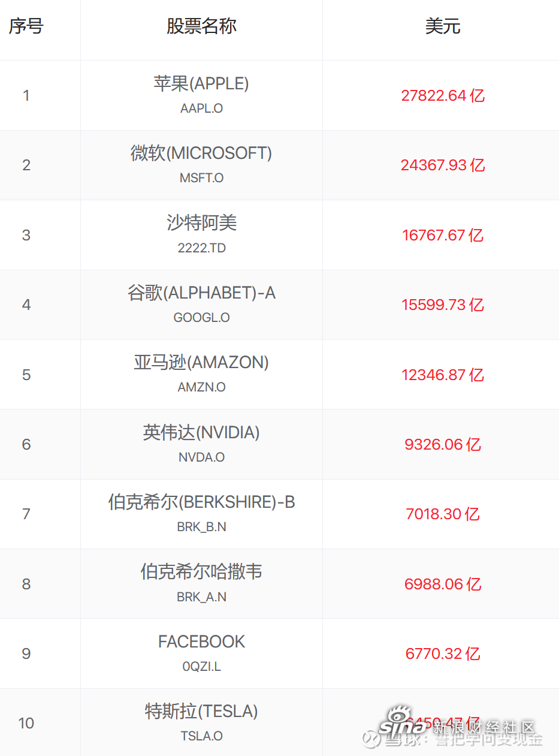Click the NVDA.O ticker code
The width and height of the screenshot is (559, 756).
pyautogui.click(x=202, y=457)
